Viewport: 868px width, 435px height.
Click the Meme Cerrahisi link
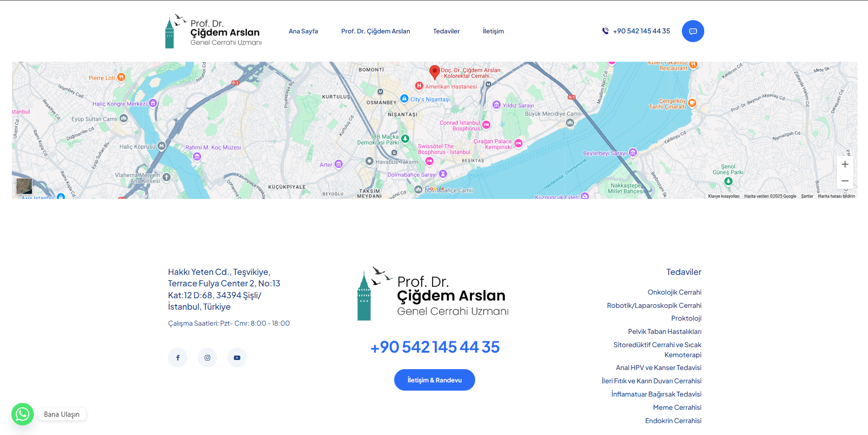click(677, 408)
